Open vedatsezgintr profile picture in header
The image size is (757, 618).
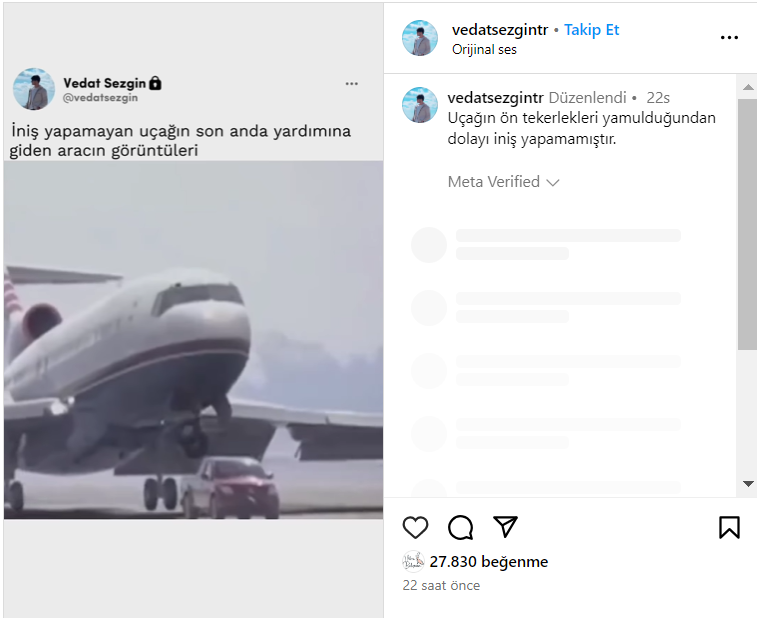click(x=420, y=38)
